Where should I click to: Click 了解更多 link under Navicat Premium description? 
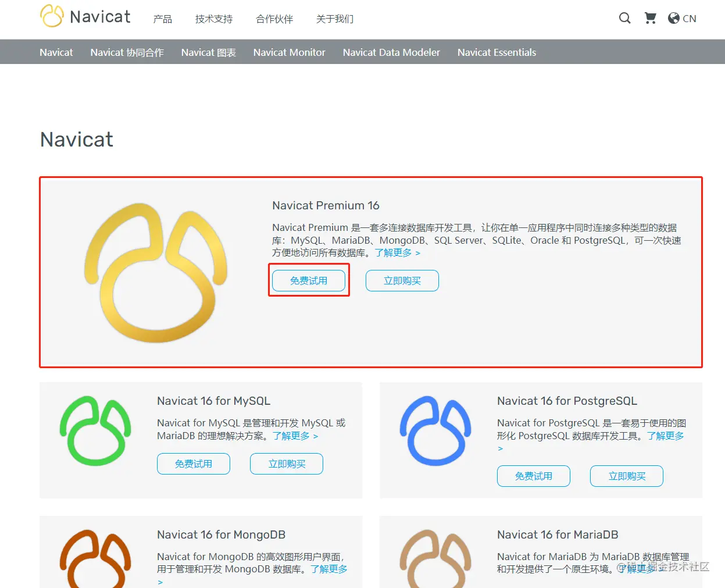coord(398,252)
